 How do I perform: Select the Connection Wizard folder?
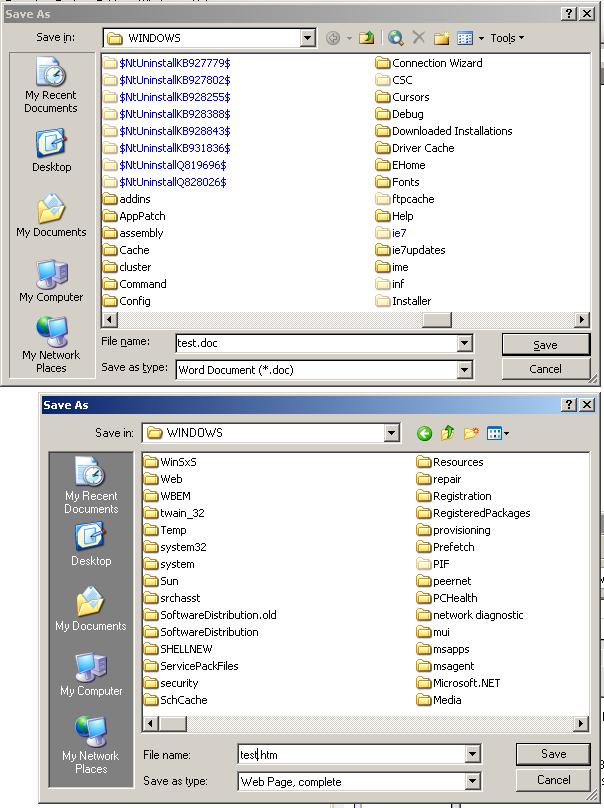coord(429,63)
